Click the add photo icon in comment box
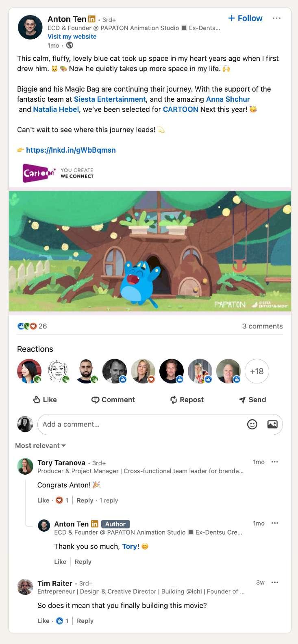 click(272, 424)
